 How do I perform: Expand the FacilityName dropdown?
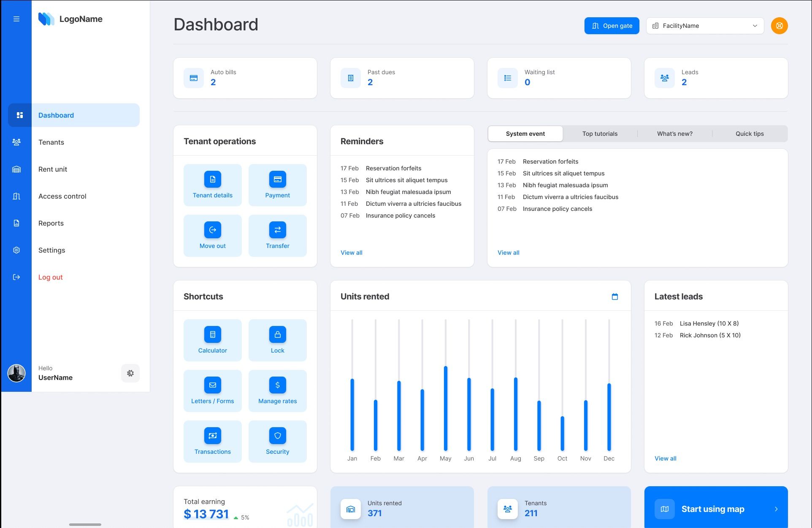click(x=755, y=26)
